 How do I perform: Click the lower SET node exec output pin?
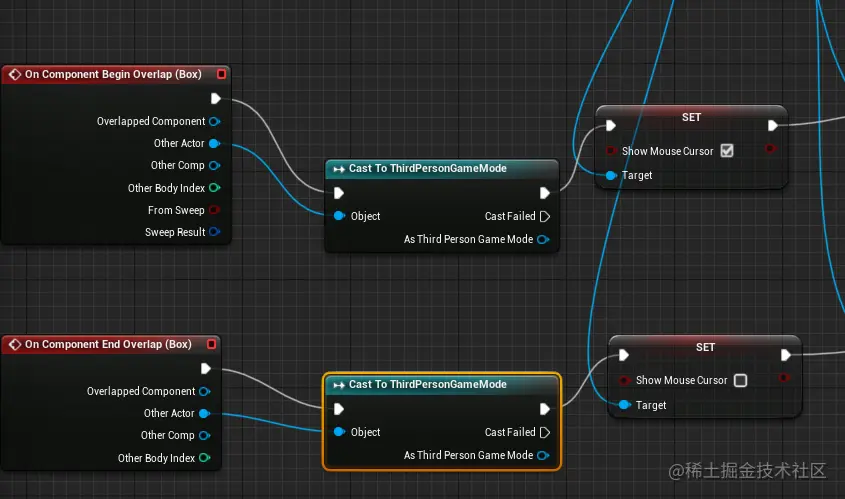pyautogui.click(x=786, y=355)
